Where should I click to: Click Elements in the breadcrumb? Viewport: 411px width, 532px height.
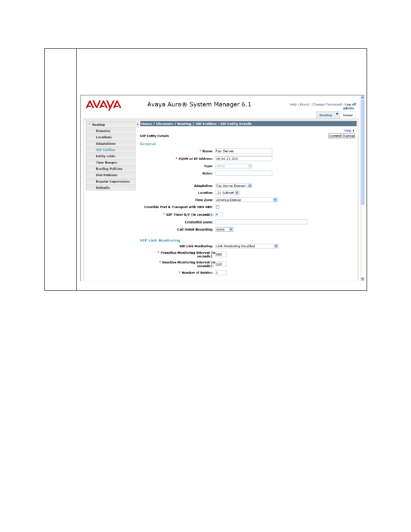(165, 124)
